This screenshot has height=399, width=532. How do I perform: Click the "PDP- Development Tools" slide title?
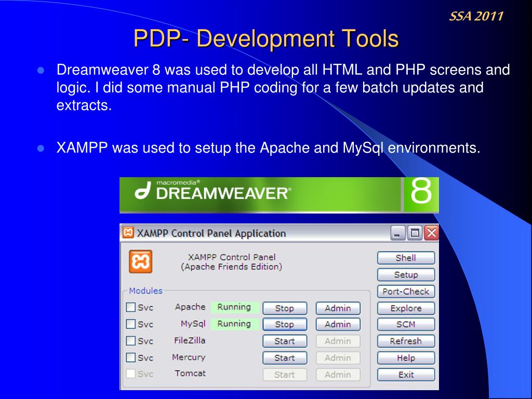pyautogui.click(x=266, y=38)
